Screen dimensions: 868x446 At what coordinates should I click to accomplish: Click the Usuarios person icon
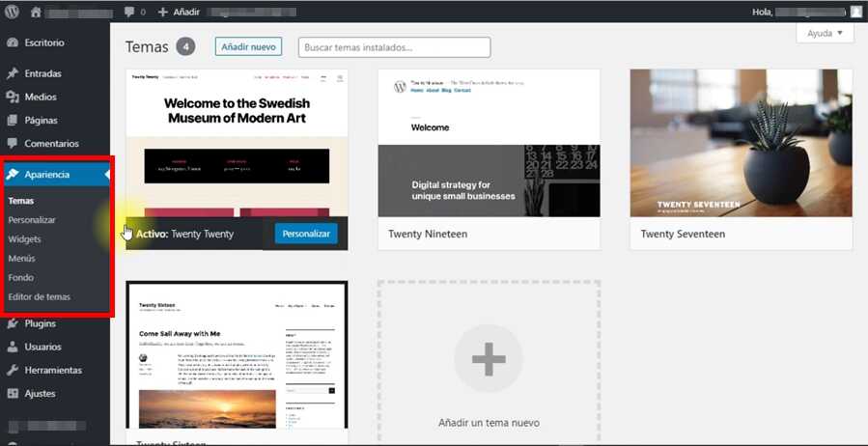click(13, 347)
